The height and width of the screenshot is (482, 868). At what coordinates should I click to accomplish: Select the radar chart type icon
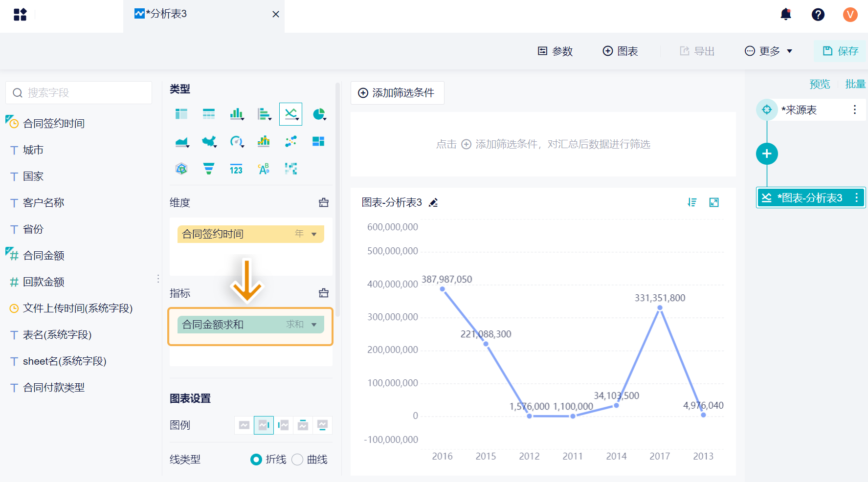[181, 169]
